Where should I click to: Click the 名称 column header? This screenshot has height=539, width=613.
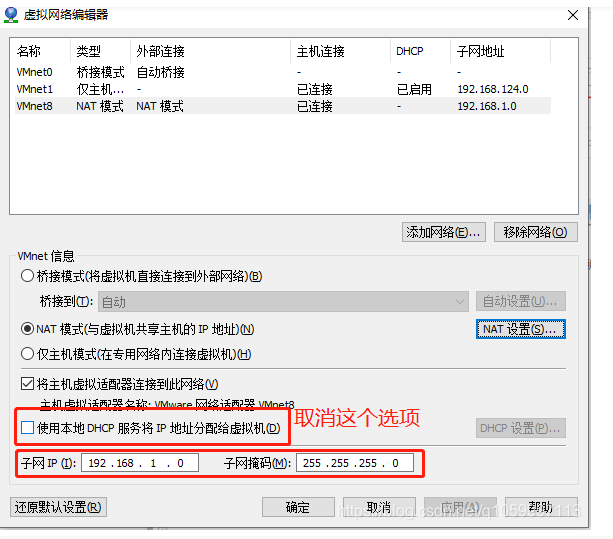(40, 51)
